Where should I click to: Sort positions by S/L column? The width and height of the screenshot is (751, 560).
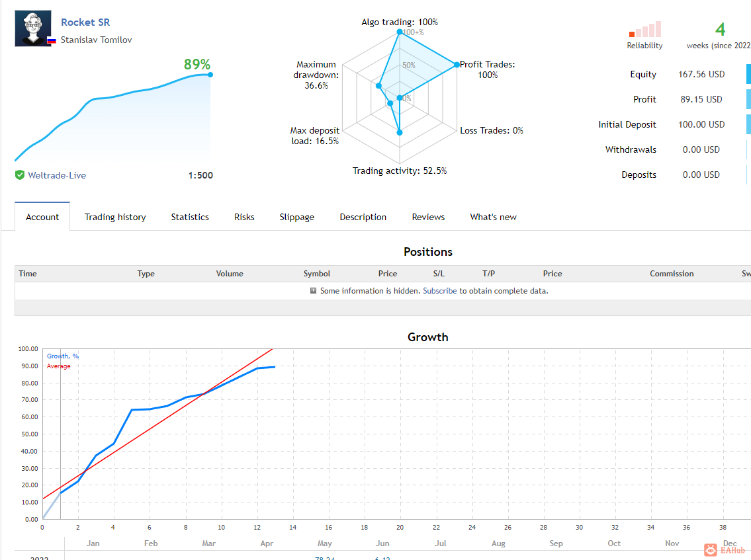439,273
